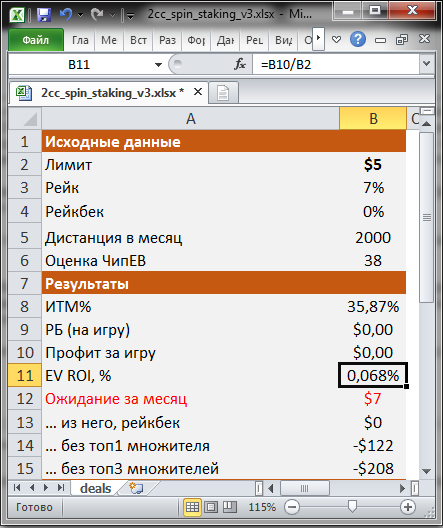Image resolution: width=443 pixels, height=528 pixels.
Task: Click the Save floppy disk icon
Action: [44, 14]
